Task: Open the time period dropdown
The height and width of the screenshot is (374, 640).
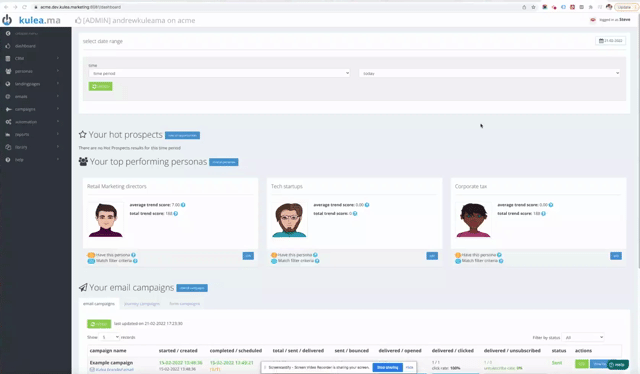Action: [219, 73]
